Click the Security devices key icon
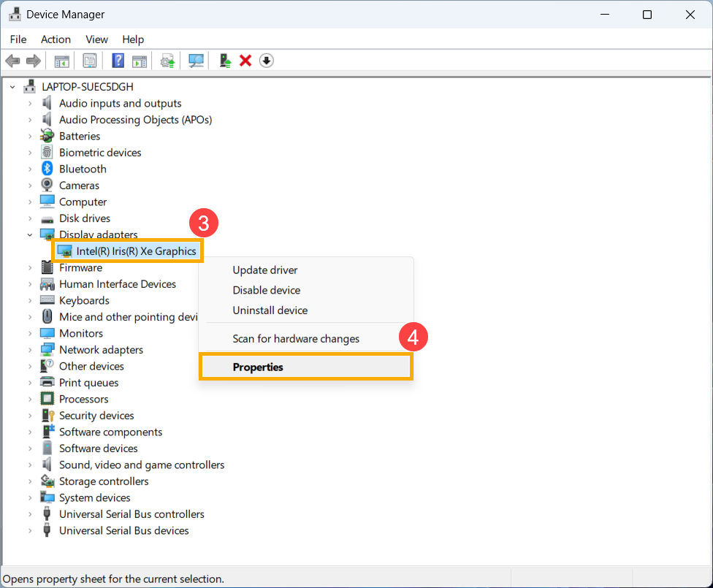The height and width of the screenshot is (588, 713). click(x=47, y=415)
